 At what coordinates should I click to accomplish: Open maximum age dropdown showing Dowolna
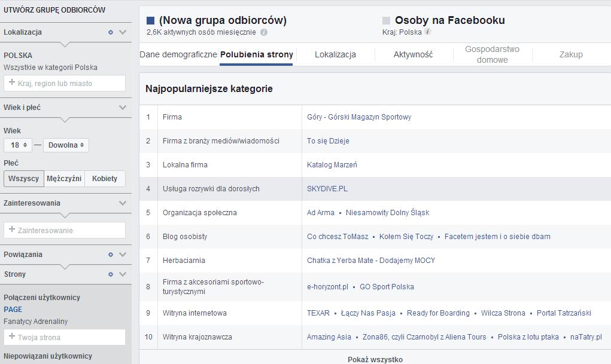point(66,145)
